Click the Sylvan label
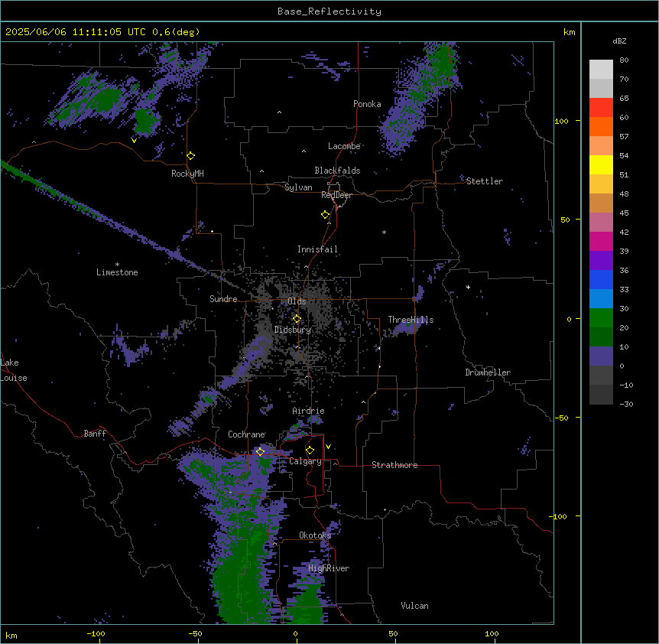This screenshot has width=659, height=644. 298,187
